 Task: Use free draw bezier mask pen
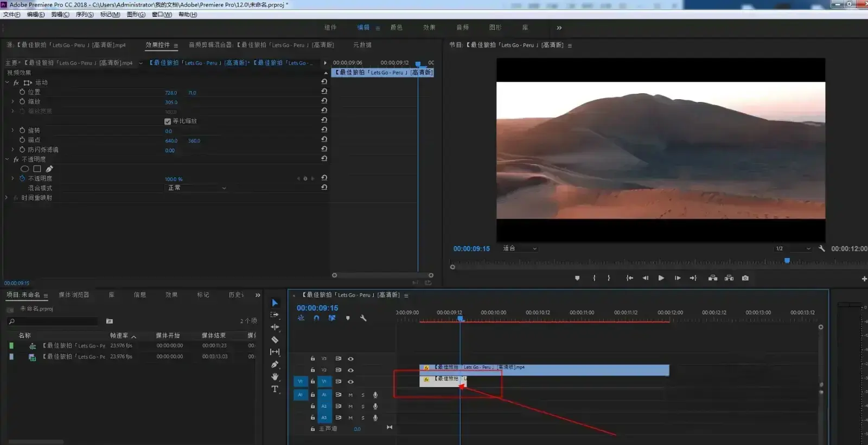tap(49, 169)
